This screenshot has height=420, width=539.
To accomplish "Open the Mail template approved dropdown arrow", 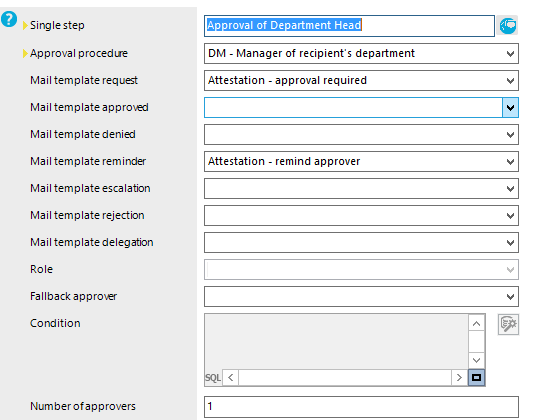I will [x=510, y=108].
